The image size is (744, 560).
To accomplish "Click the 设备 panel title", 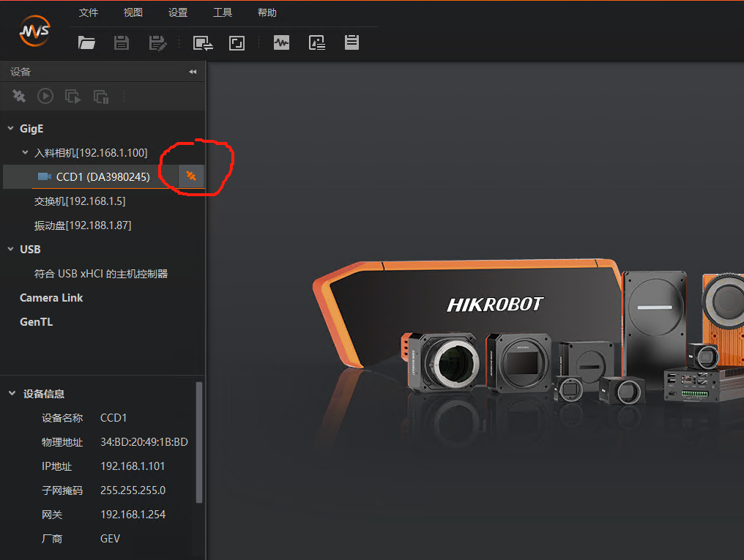I will pyautogui.click(x=21, y=72).
